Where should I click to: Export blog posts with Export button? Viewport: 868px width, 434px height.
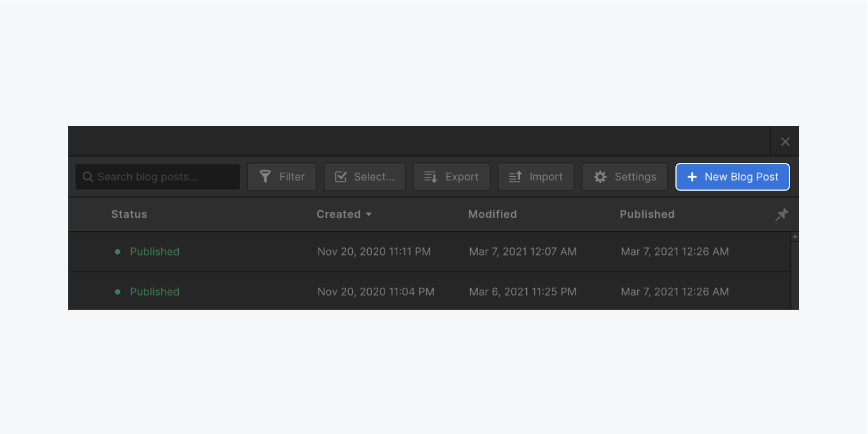click(x=452, y=177)
